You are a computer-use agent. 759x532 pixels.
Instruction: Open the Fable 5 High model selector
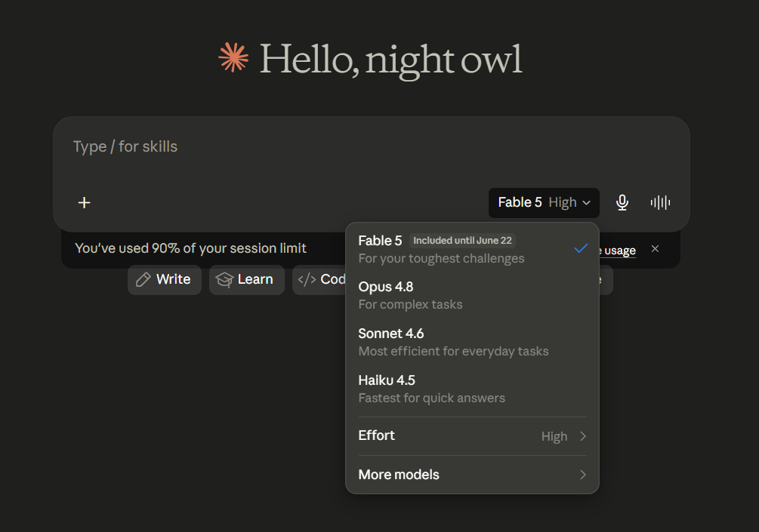(x=544, y=203)
